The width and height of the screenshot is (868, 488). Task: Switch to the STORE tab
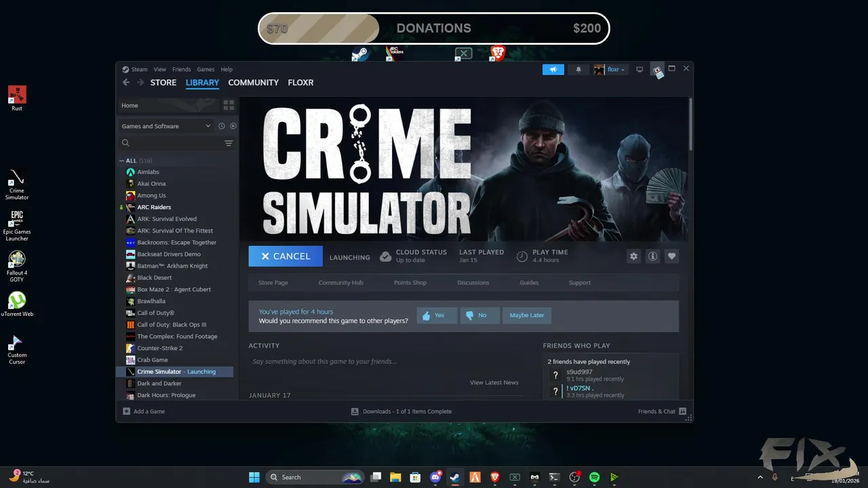163,83
